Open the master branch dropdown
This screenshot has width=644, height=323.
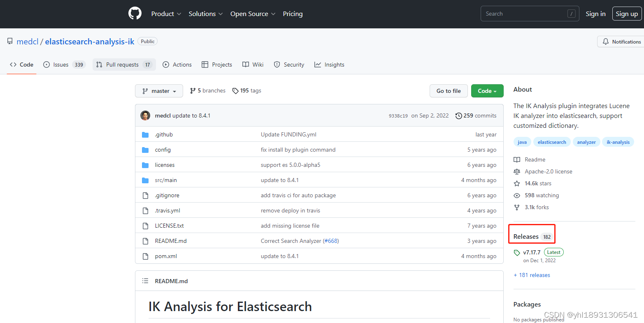click(x=159, y=91)
